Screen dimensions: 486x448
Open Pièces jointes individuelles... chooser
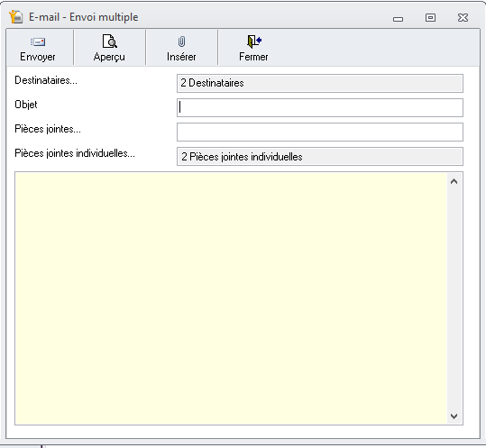pos(75,153)
